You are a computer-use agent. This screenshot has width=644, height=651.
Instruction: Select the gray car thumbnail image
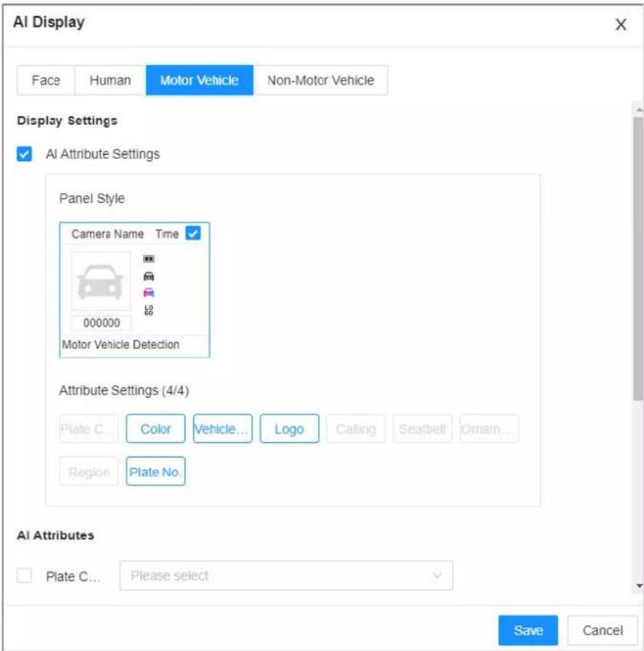pos(101,281)
